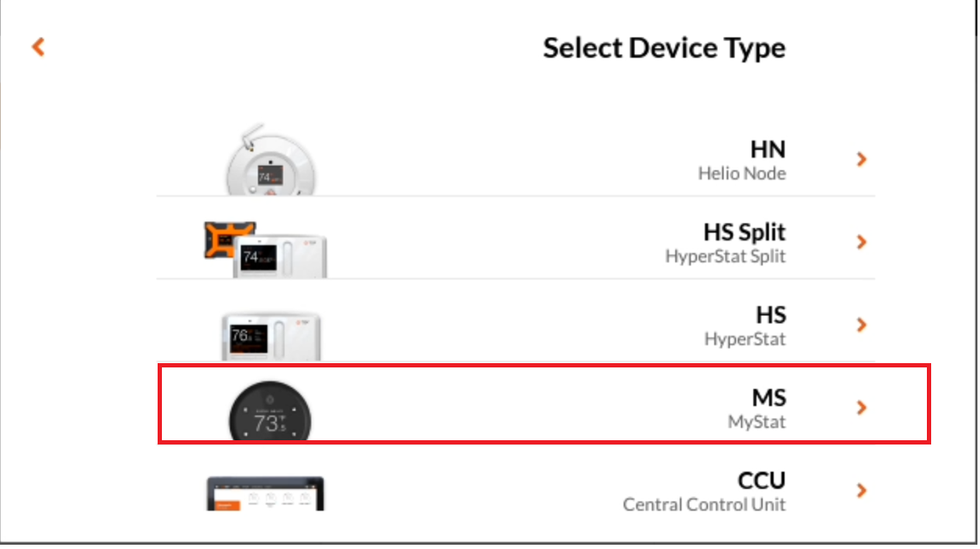Choose the HS device type title
This screenshot has height=549, width=980.
tap(771, 315)
